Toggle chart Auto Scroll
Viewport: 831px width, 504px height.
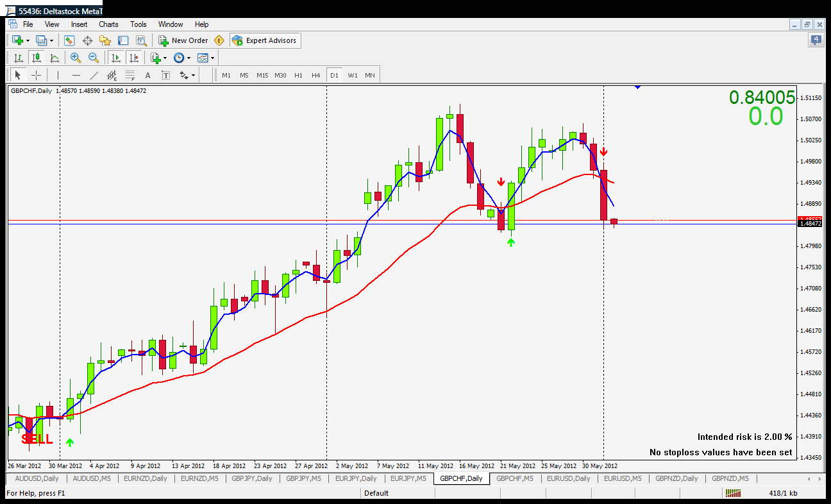[115, 58]
